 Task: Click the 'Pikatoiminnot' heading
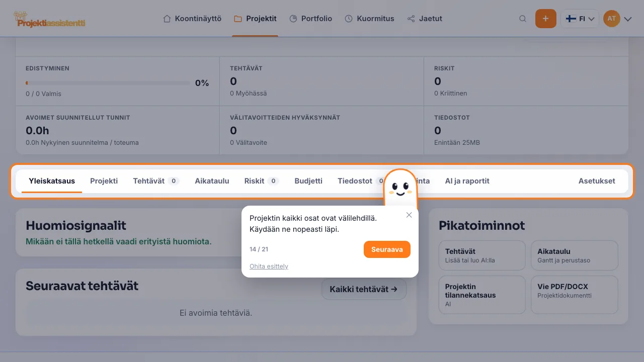click(x=481, y=225)
